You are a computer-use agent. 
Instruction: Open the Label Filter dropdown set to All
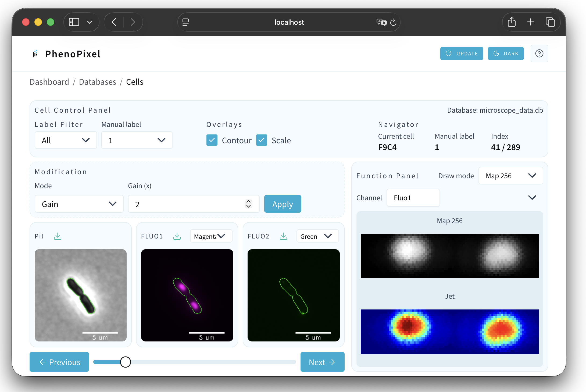click(x=66, y=140)
